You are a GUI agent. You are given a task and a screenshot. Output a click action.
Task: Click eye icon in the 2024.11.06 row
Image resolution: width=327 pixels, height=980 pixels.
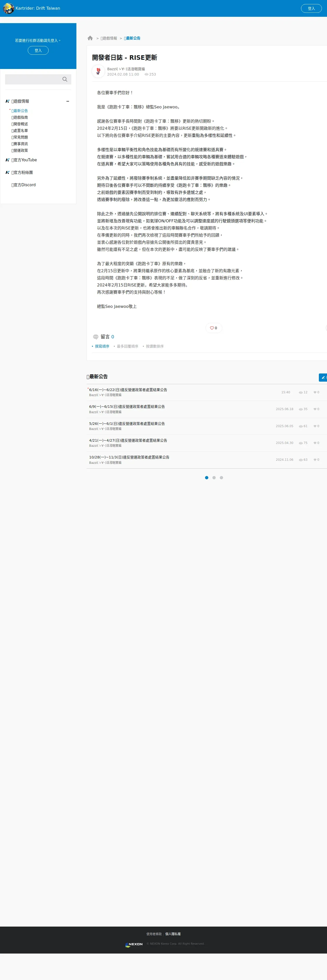click(301, 459)
